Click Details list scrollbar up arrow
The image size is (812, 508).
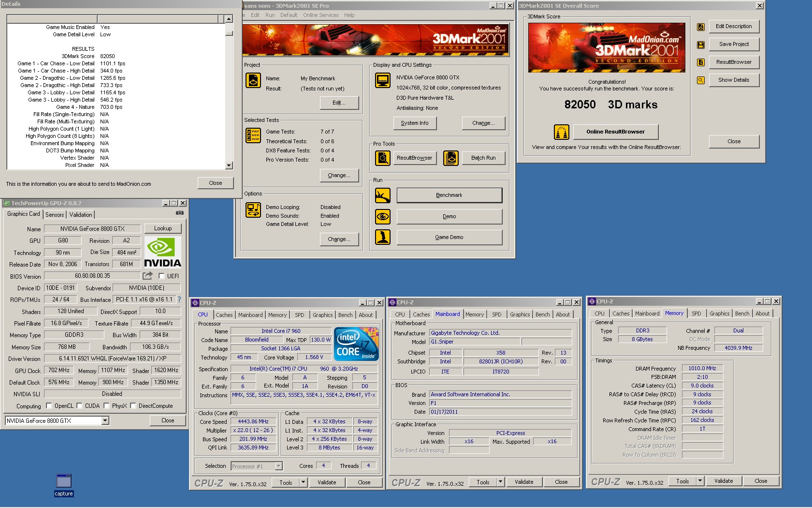coord(229,19)
